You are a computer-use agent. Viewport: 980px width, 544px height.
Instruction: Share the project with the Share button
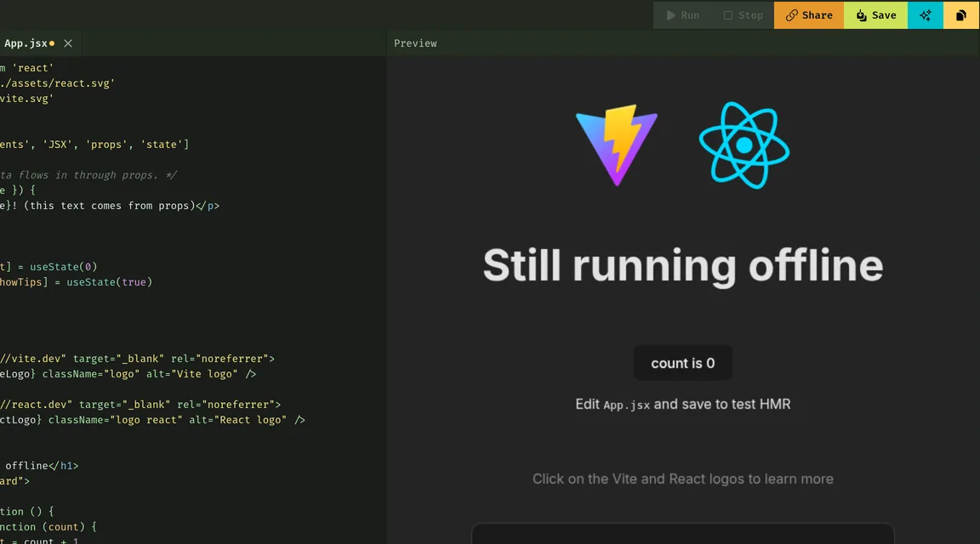tap(809, 15)
